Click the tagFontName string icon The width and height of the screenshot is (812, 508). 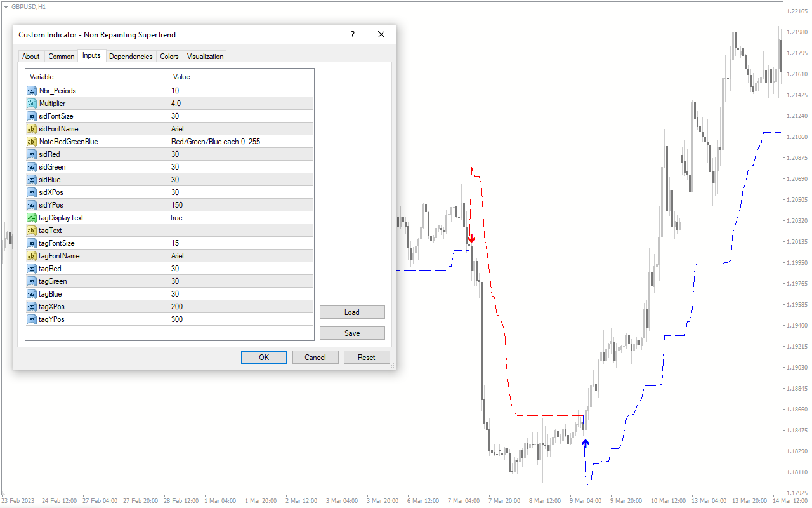[31, 256]
